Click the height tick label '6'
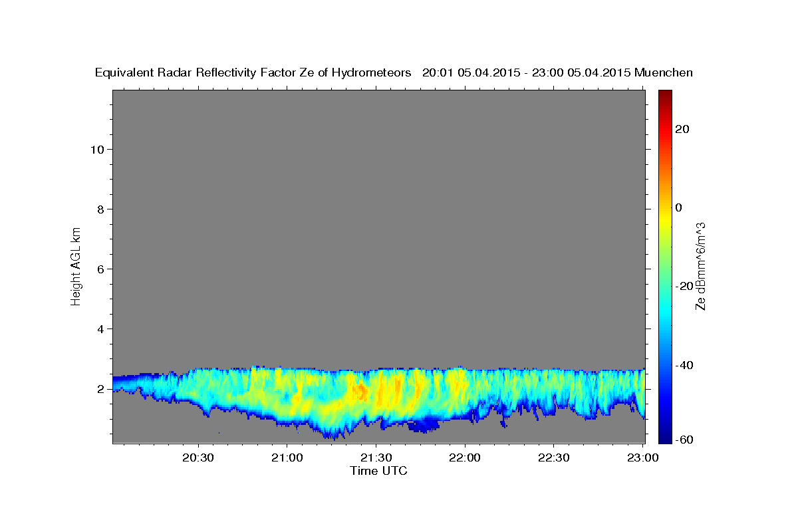The width and height of the screenshot is (798, 532). [x=99, y=269]
